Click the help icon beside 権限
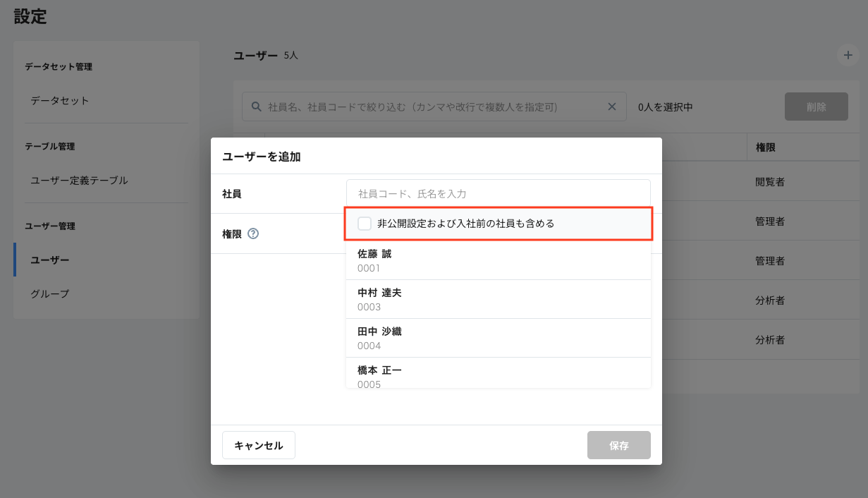868x498 pixels. (253, 233)
